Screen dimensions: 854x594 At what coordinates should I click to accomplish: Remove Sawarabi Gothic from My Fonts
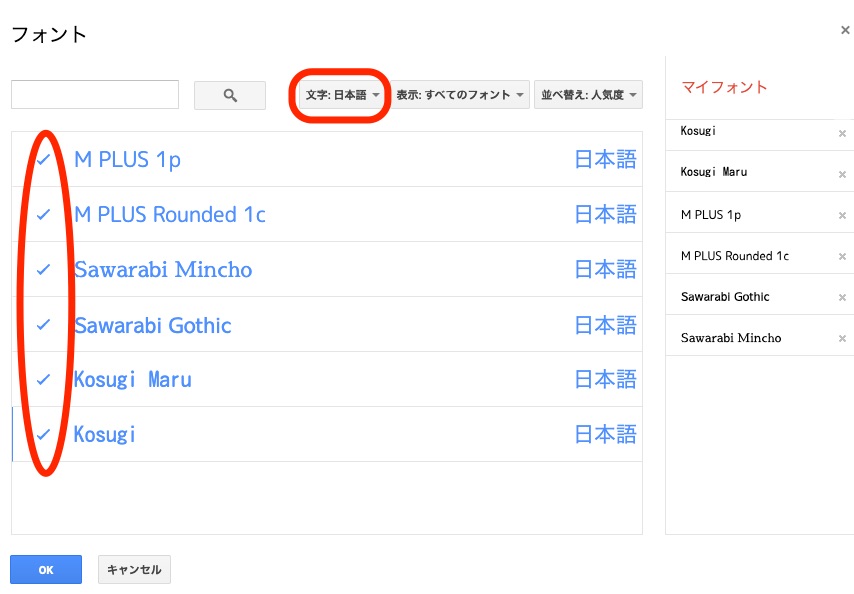point(842,297)
